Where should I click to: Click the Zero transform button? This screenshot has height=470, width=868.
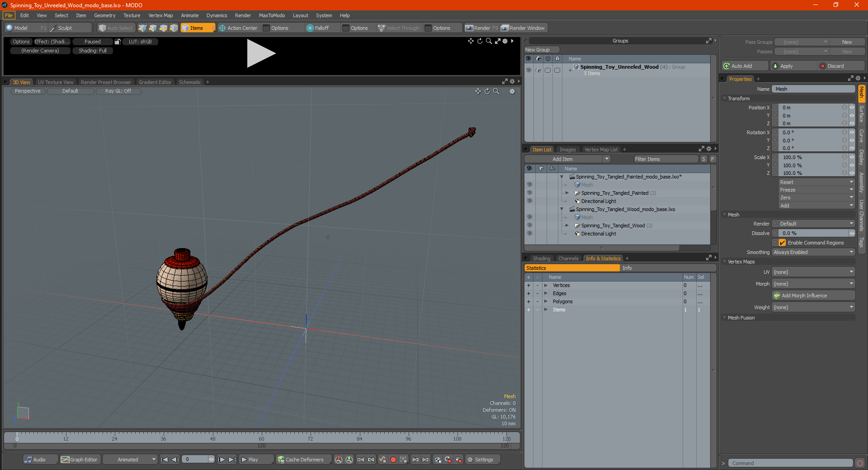[816, 197]
